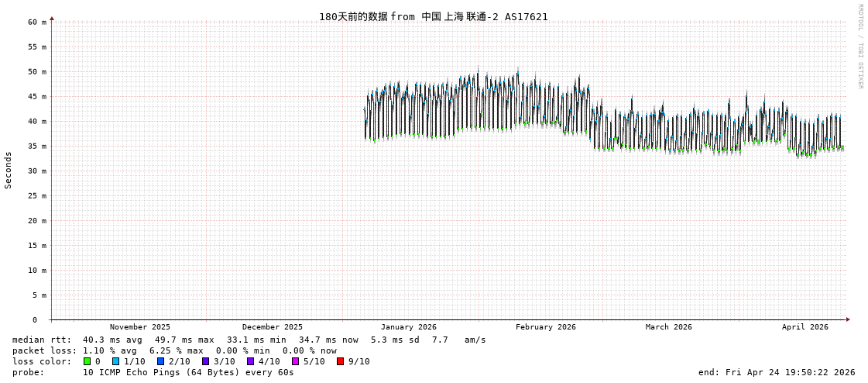Click the magenta 5/10 loss color swatch
The width and height of the screenshot is (868, 383).
295,361
